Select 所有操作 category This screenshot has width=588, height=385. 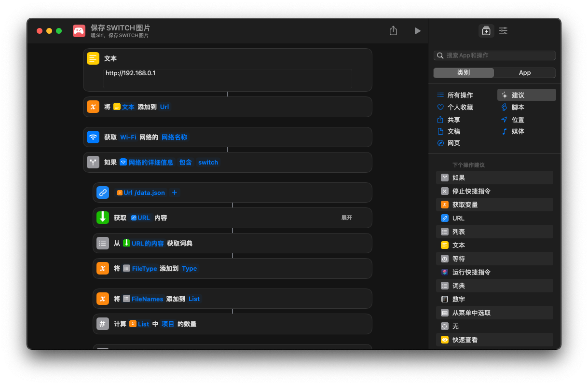point(460,95)
